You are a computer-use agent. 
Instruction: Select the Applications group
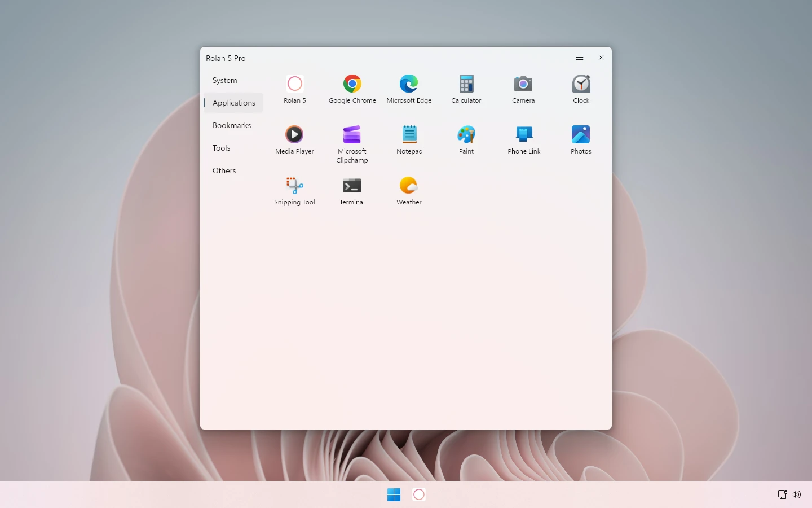pos(233,103)
